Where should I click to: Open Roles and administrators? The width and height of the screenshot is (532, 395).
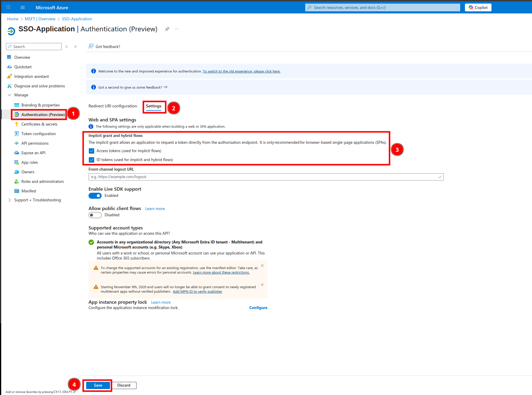43,181
